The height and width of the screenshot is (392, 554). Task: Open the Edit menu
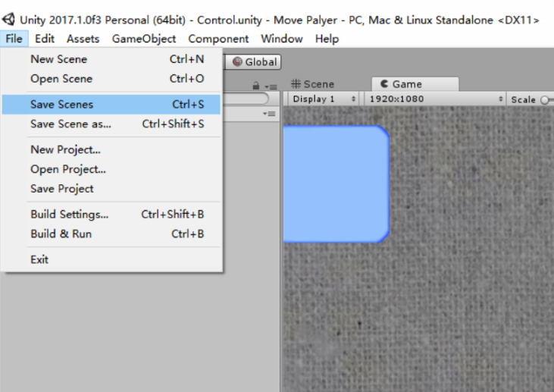click(x=45, y=39)
